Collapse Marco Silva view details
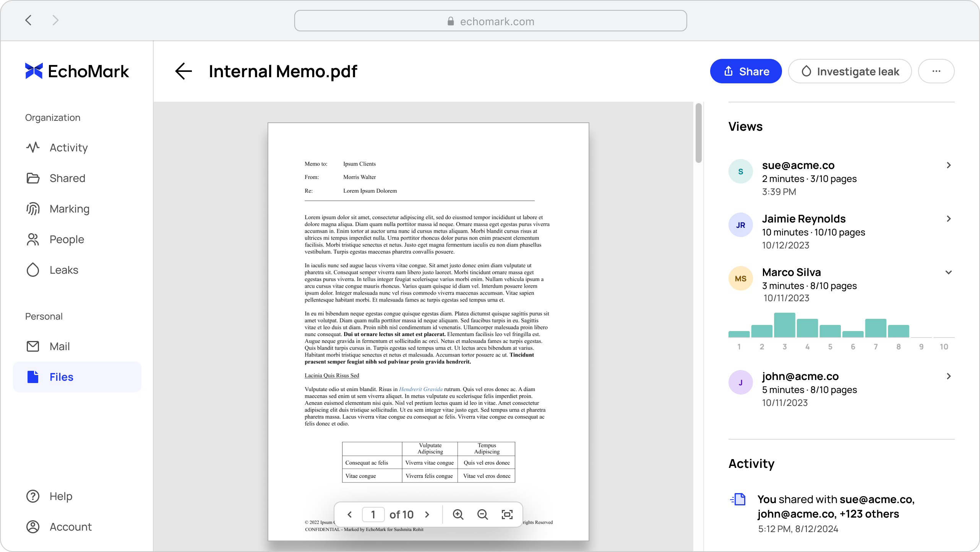 949,272
